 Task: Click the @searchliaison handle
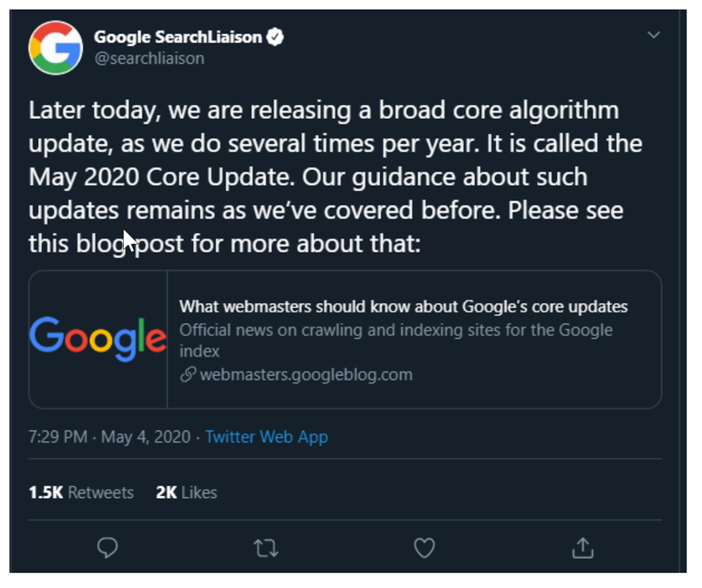click(149, 58)
